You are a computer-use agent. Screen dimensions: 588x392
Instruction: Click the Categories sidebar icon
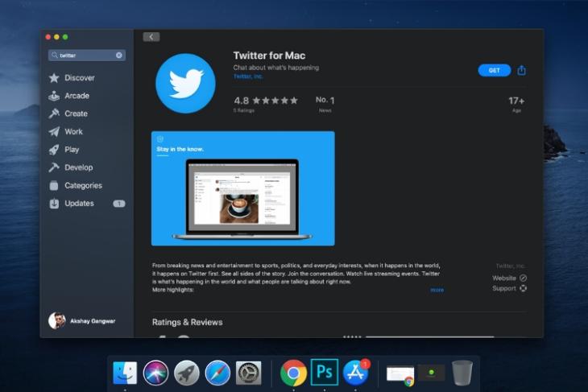54,185
